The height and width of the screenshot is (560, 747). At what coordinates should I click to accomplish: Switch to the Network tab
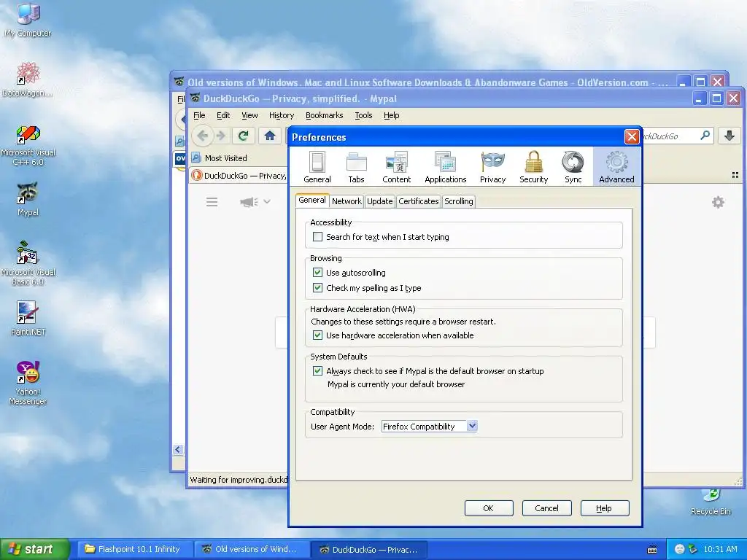click(x=347, y=201)
